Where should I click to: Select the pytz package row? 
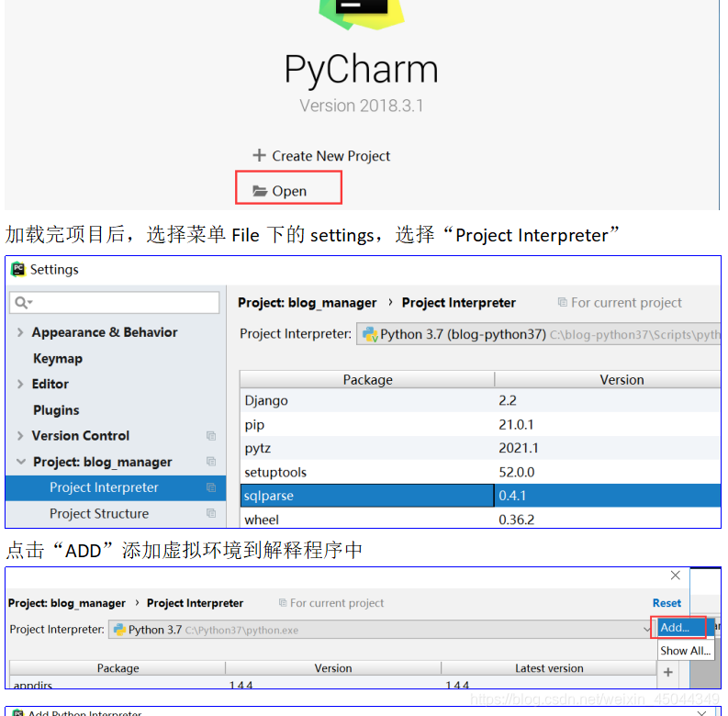(x=480, y=448)
